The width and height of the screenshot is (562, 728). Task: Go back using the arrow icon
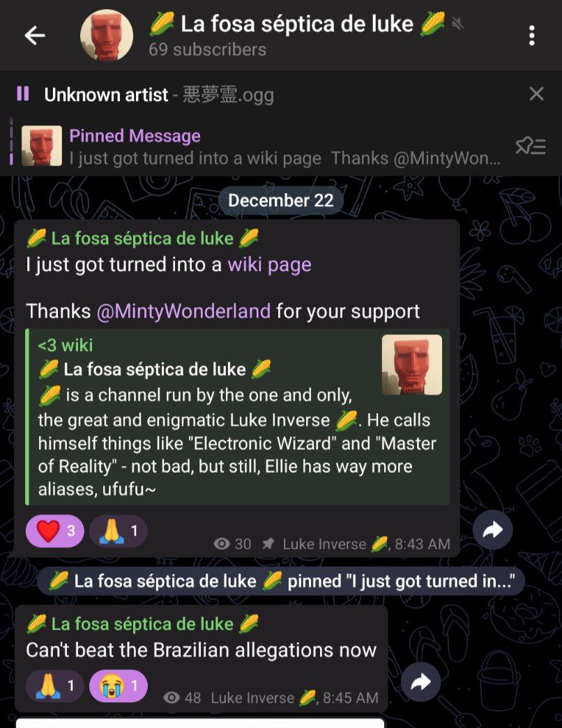point(35,36)
